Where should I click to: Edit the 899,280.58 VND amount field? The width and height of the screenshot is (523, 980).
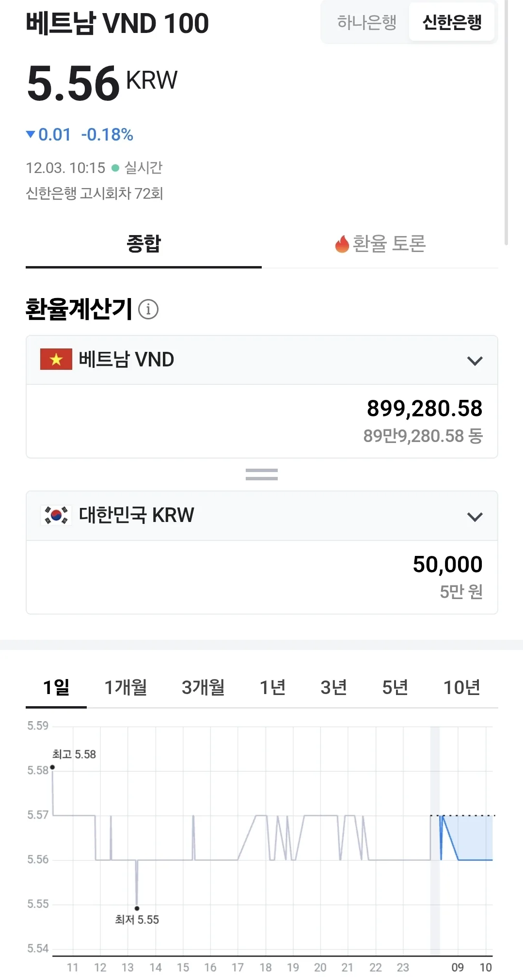(262, 421)
